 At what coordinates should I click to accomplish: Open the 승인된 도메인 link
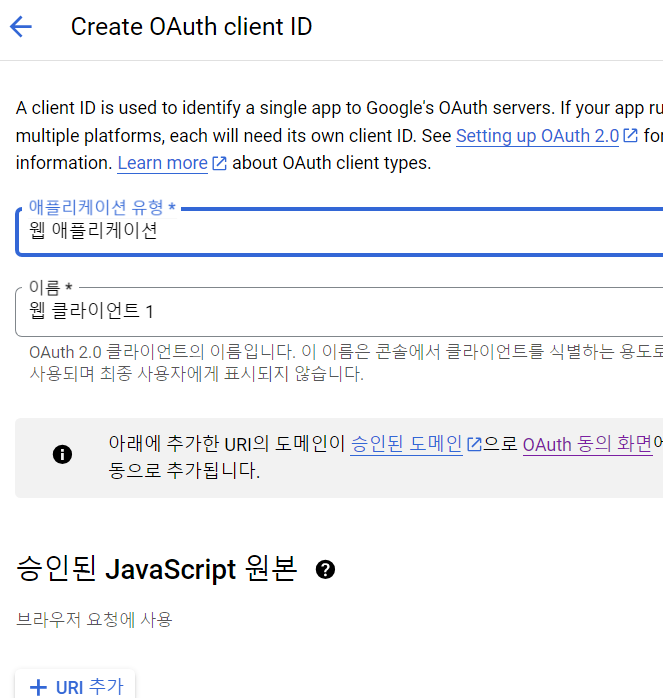tap(406, 444)
